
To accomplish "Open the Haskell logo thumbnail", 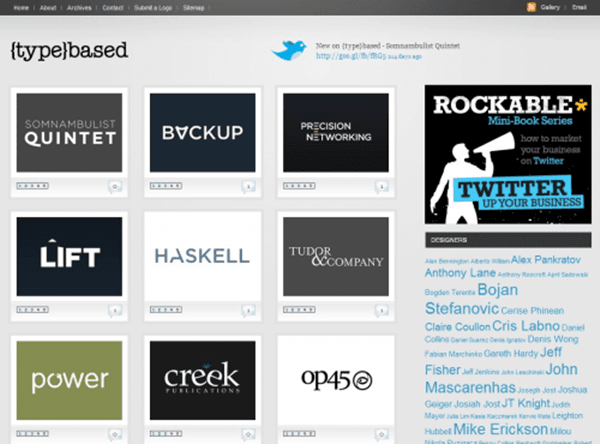I will (x=202, y=256).
